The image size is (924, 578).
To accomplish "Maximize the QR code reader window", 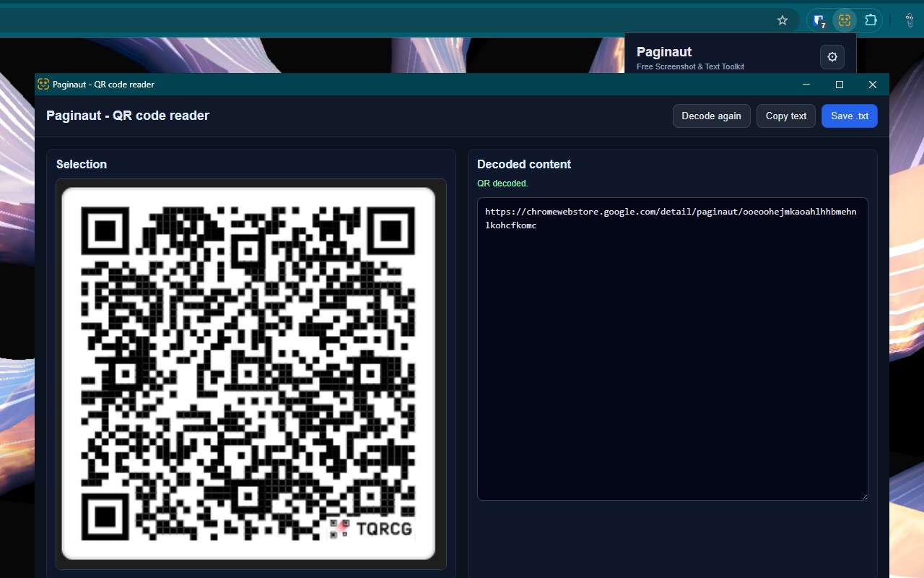I will pyautogui.click(x=840, y=85).
